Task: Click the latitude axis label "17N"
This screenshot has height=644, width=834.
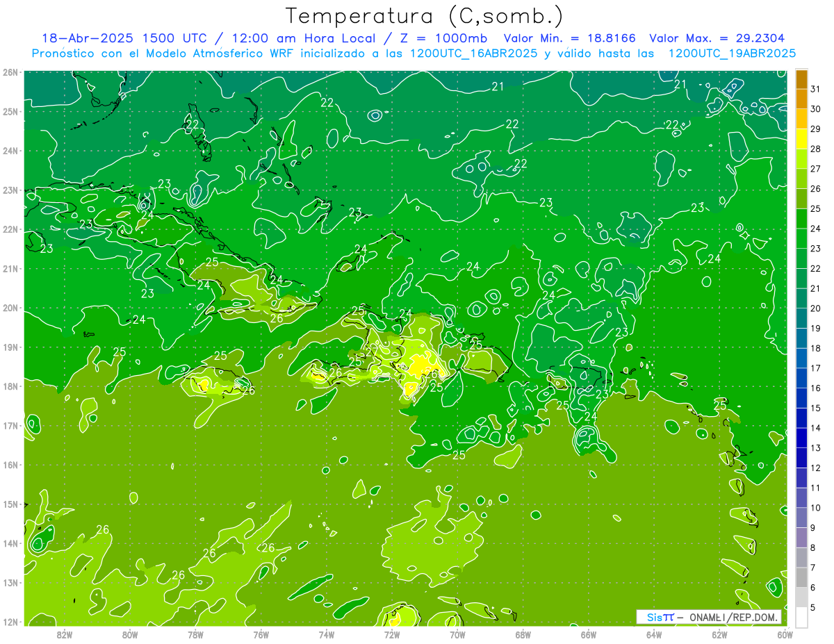Action: tap(10, 426)
